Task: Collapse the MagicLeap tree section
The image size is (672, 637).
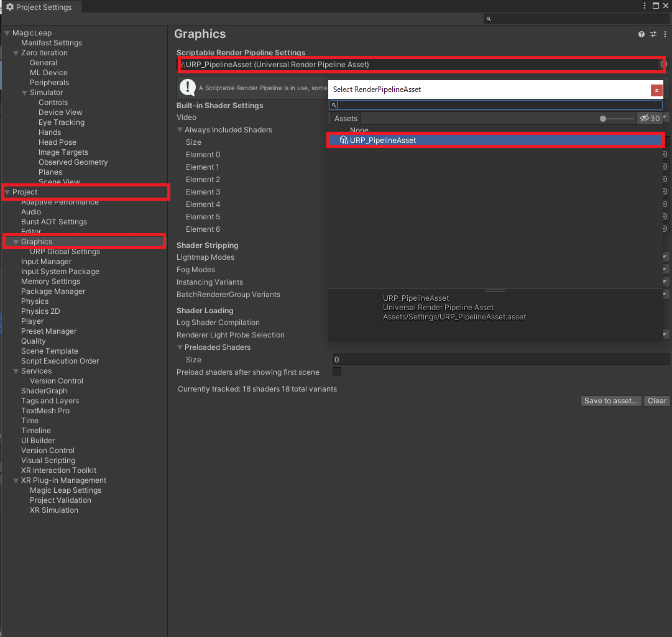Action: coord(7,33)
